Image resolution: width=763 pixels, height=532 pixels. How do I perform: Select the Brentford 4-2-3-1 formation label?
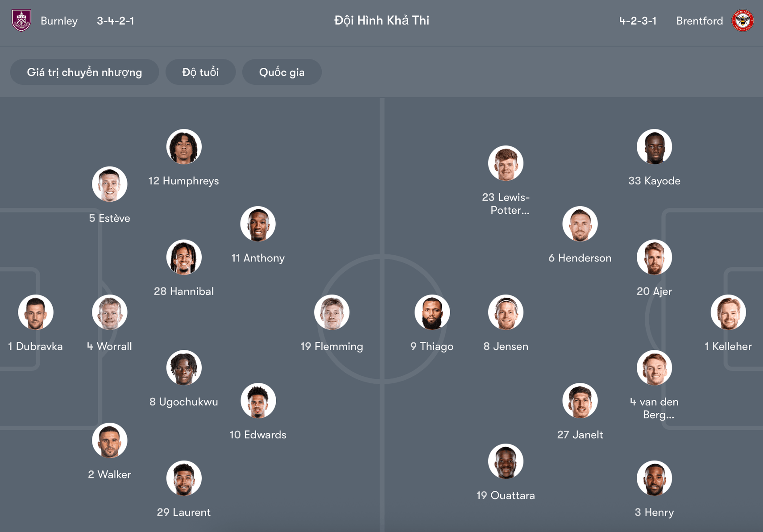pyautogui.click(x=638, y=21)
